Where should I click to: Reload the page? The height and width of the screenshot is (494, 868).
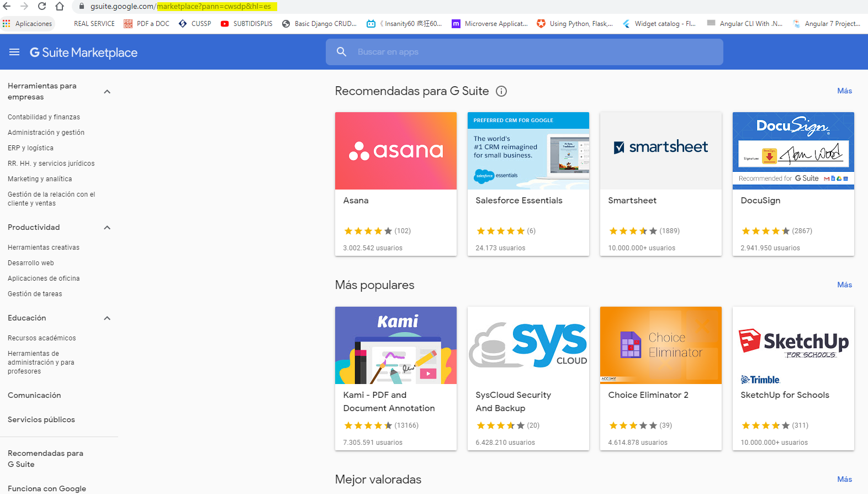click(42, 6)
